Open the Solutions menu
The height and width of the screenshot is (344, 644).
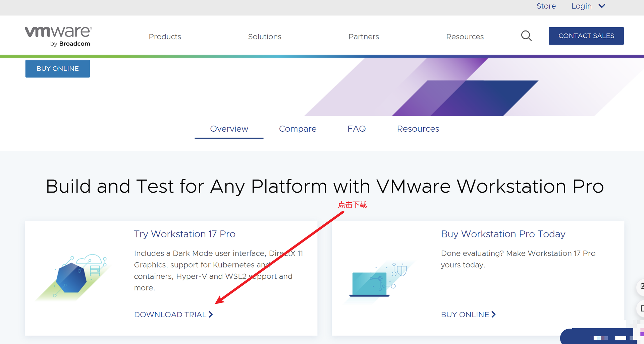tap(265, 37)
